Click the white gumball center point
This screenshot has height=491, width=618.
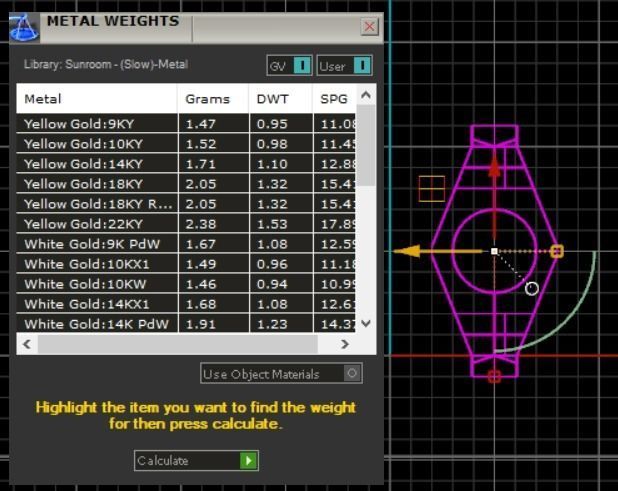[494, 251]
